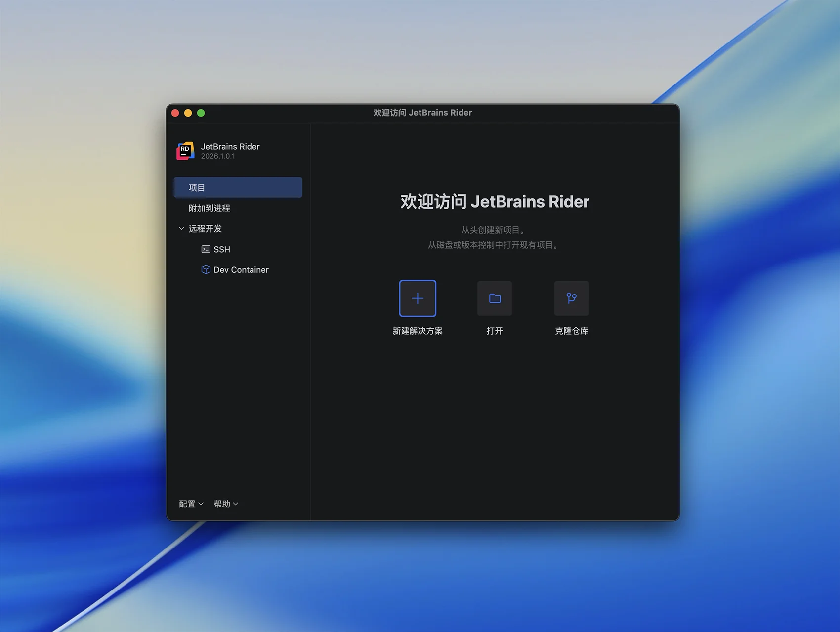Click the plus icon for new solution
Viewport: 840px width, 632px height.
pos(418,298)
